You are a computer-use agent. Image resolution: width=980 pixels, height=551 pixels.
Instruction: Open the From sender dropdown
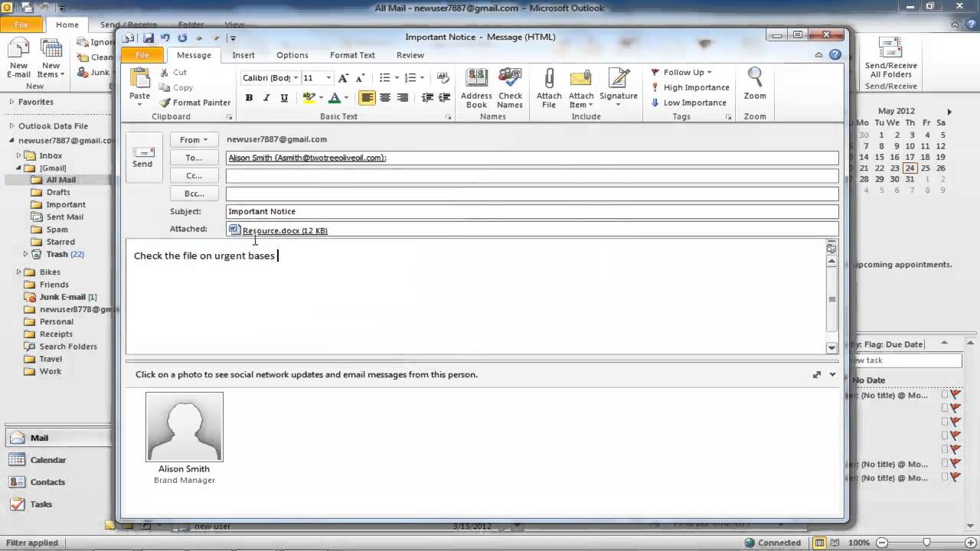194,140
